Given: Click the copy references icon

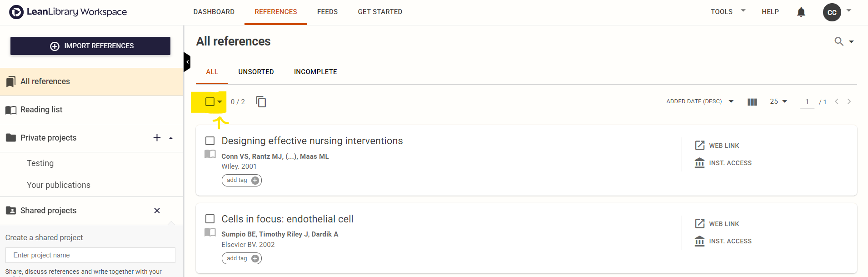Looking at the screenshot, I should coord(261,101).
